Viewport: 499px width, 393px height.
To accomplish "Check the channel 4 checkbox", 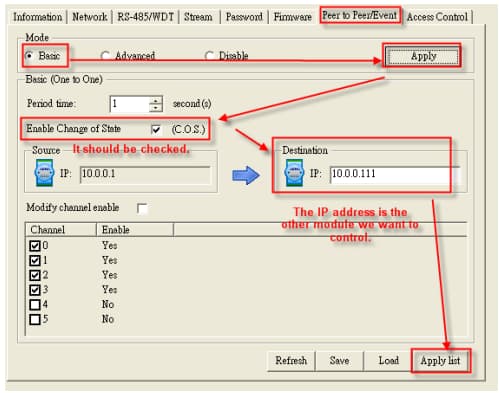I will coord(35,304).
